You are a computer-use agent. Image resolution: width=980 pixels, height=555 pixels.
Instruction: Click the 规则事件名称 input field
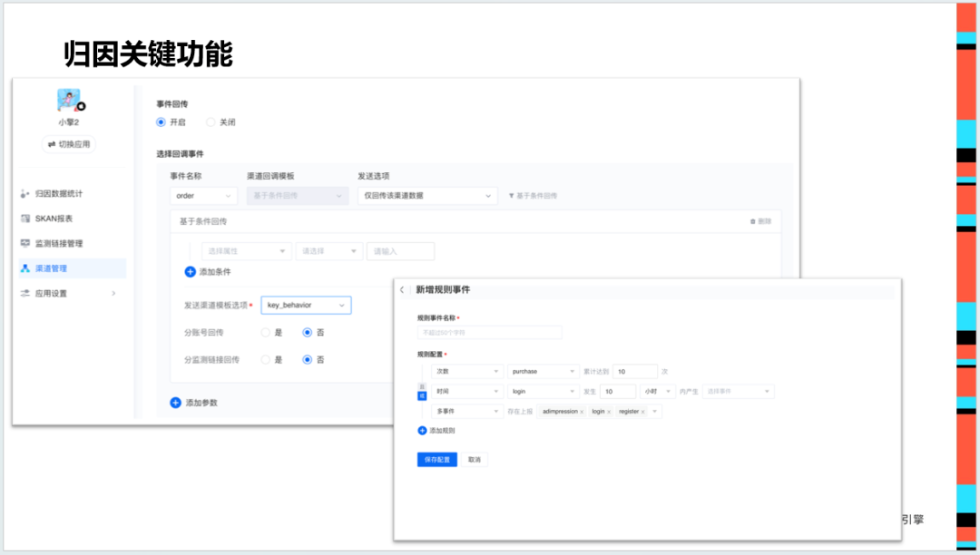pos(489,332)
